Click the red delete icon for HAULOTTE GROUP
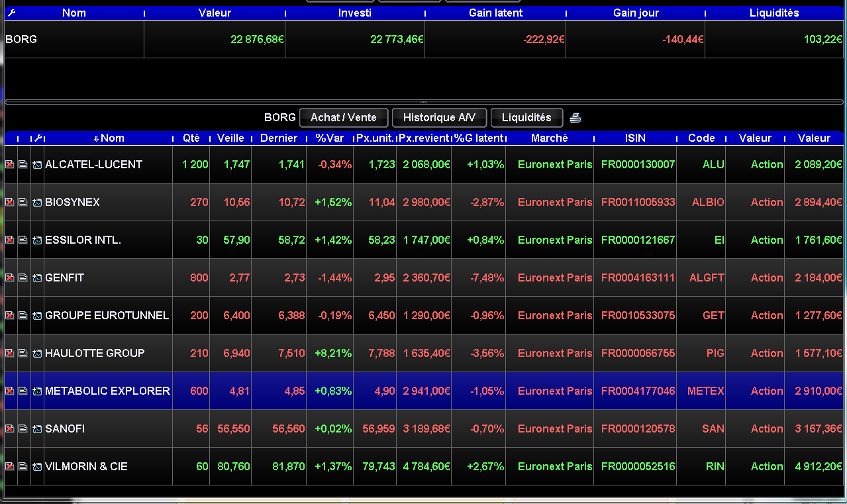Image resolution: width=847 pixels, height=504 pixels. pyautogui.click(x=10, y=353)
